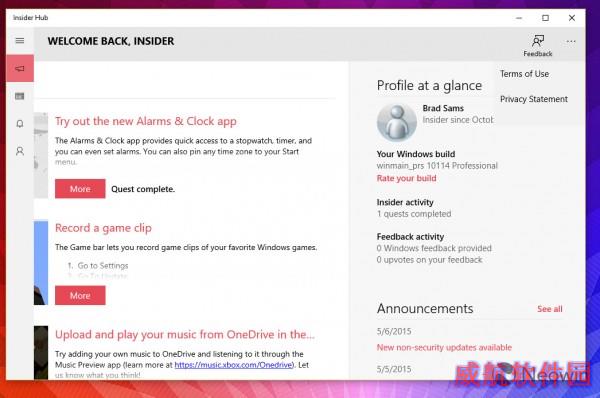Image resolution: width=600 pixels, height=398 pixels.
Task: Click More under Record a game clip
Action: 80,295
